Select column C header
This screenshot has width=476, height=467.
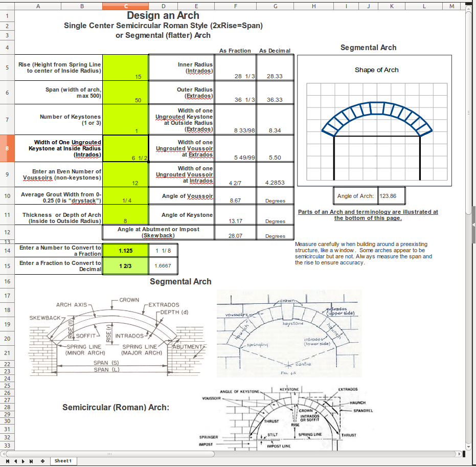(x=125, y=6)
